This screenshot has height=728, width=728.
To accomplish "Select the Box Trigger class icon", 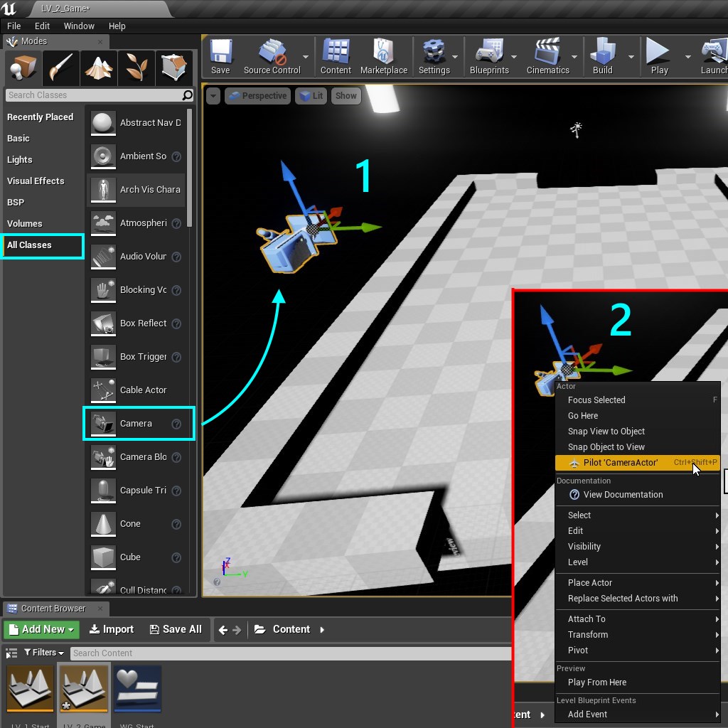I will point(103,357).
